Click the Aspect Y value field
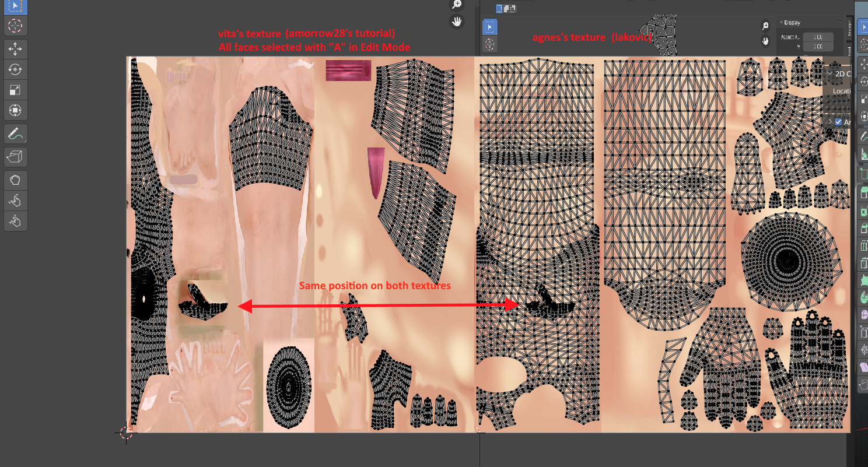This screenshot has height=467, width=868. coord(817,46)
